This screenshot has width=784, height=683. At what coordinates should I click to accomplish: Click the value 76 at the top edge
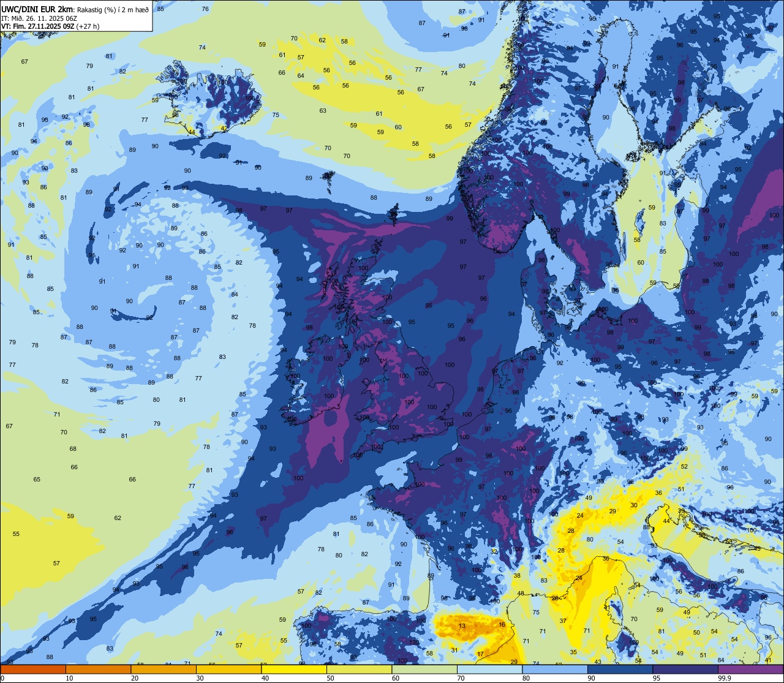pos(205,9)
